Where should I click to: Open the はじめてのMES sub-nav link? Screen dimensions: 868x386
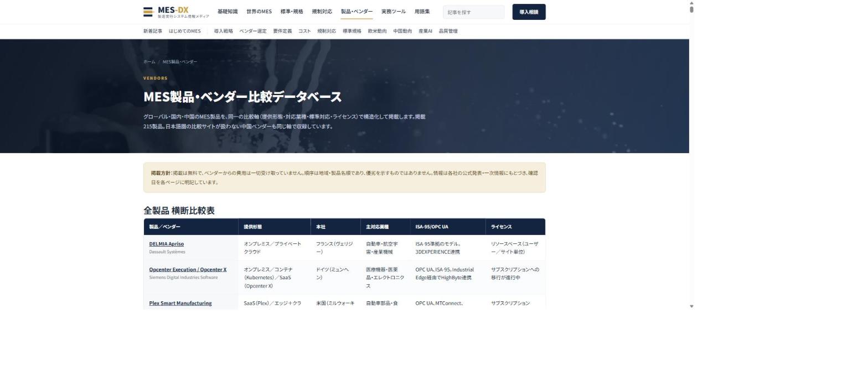tap(185, 31)
